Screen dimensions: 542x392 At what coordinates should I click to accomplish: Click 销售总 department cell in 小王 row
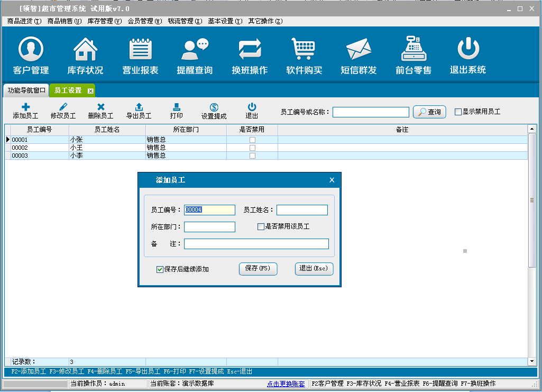tap(186, 148)
